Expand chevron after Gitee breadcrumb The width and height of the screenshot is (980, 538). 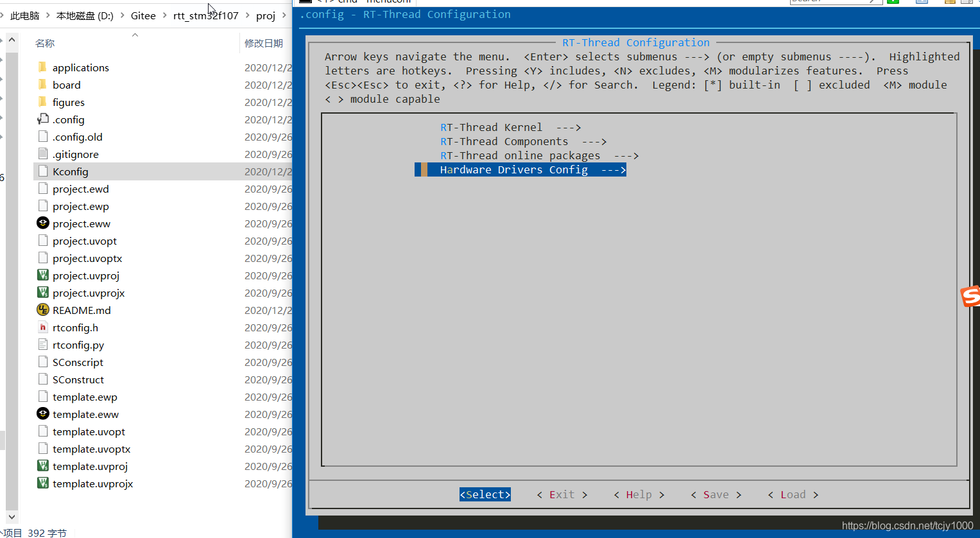(165, 15)
